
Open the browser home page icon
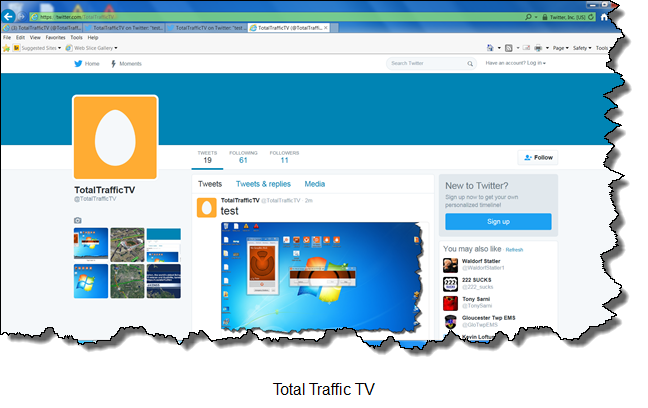(604, 17)
